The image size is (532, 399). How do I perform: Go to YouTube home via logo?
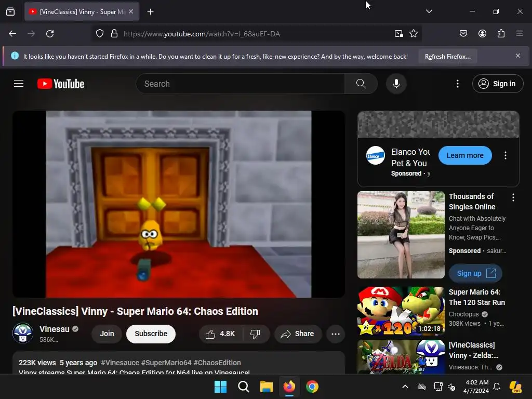coord(61,84)
